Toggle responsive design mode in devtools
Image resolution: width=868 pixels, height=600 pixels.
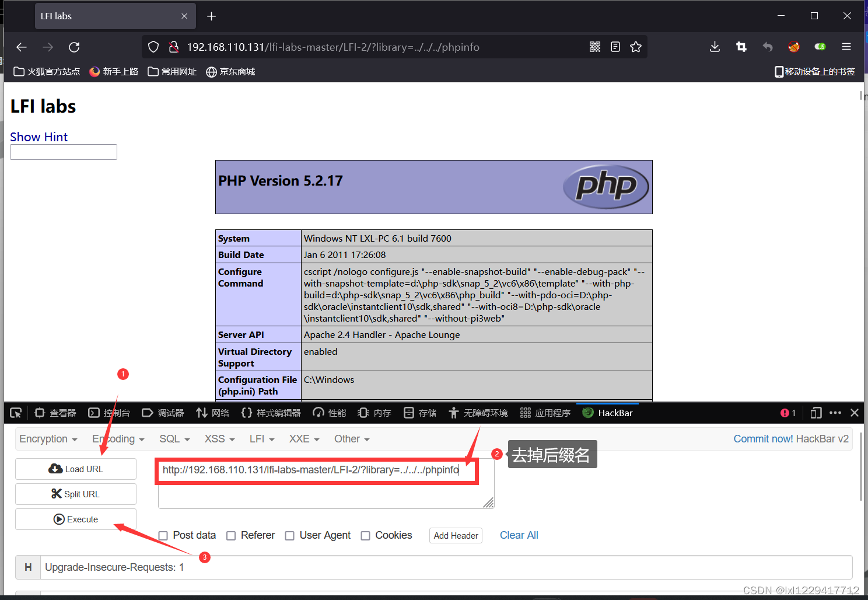point(815,413)
